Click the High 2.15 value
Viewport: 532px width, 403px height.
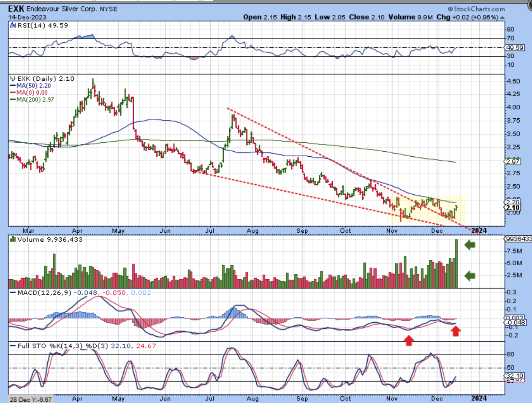click(296, 17)
